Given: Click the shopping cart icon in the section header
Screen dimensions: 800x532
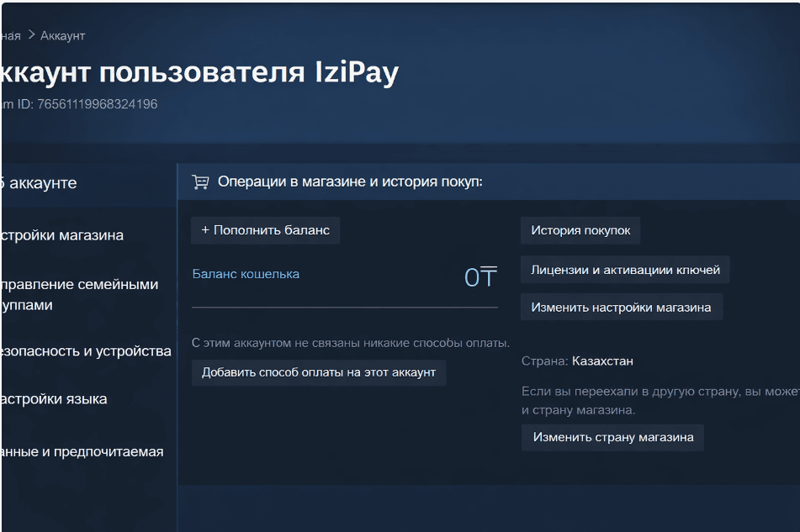Looking at the screenshot, I should click(200, 182).
